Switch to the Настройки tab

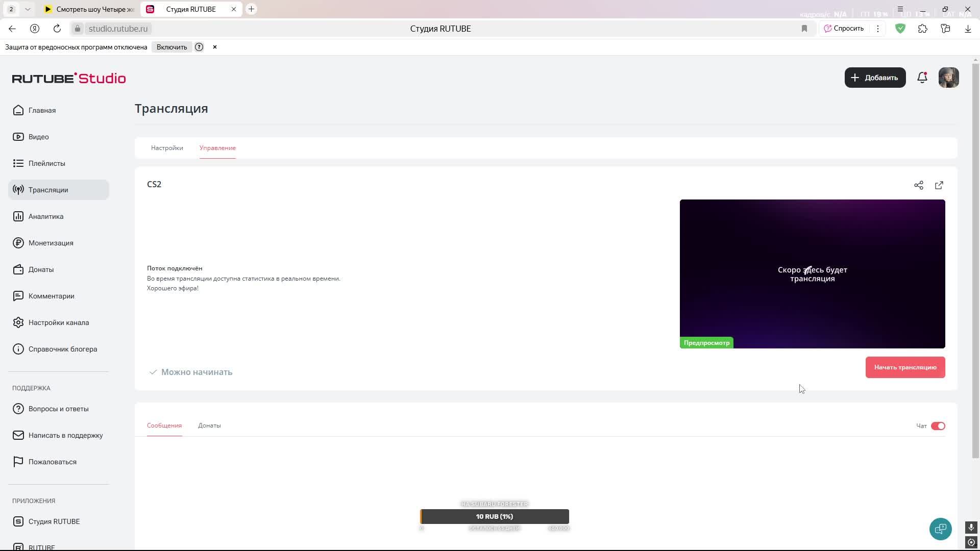(x=167, y=148)
